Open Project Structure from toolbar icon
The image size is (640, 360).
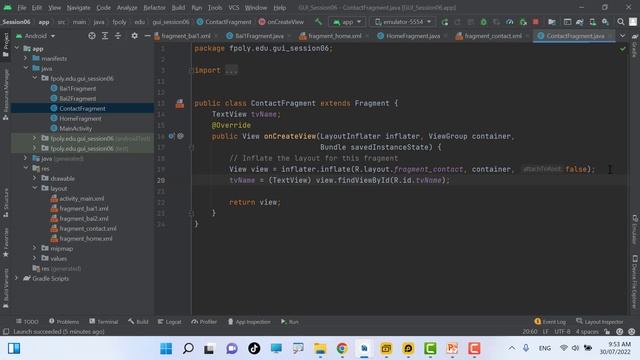(x=552, y=22)
